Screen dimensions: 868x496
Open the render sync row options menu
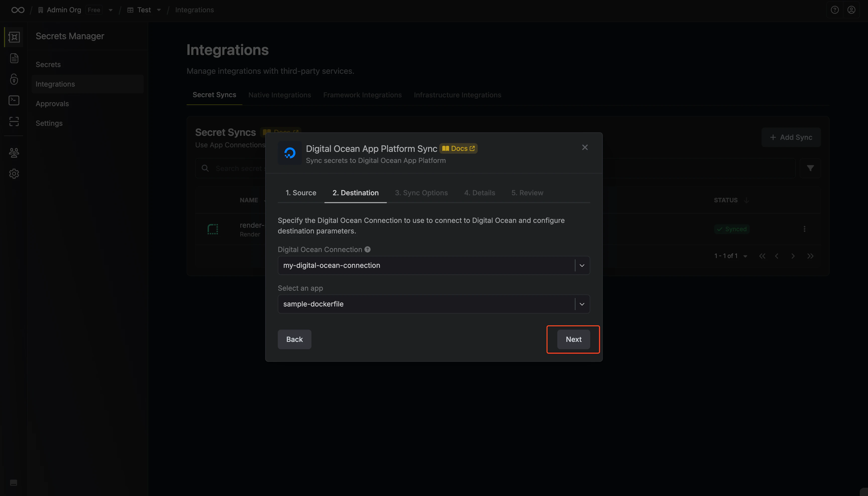(805, 229)
